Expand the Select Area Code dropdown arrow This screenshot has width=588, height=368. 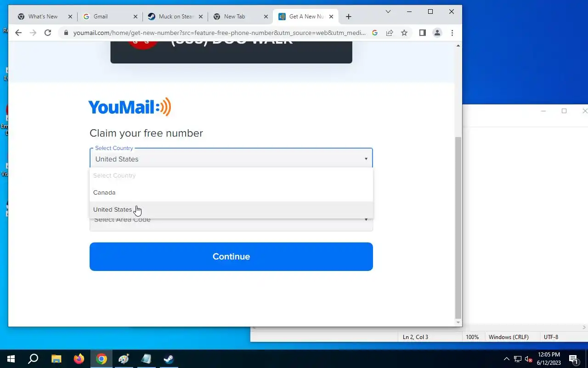click(x=366, y=220)
